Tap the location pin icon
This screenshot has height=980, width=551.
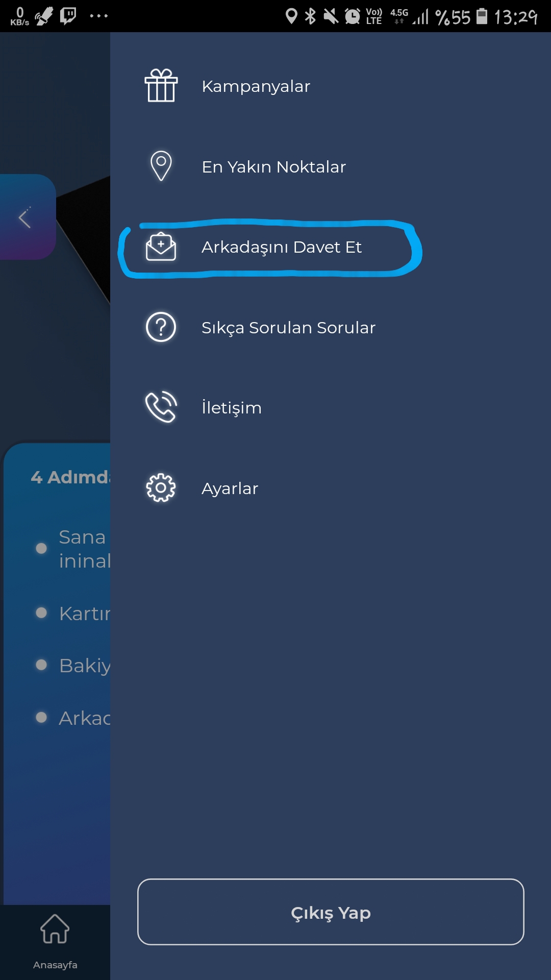pos(161,166)
